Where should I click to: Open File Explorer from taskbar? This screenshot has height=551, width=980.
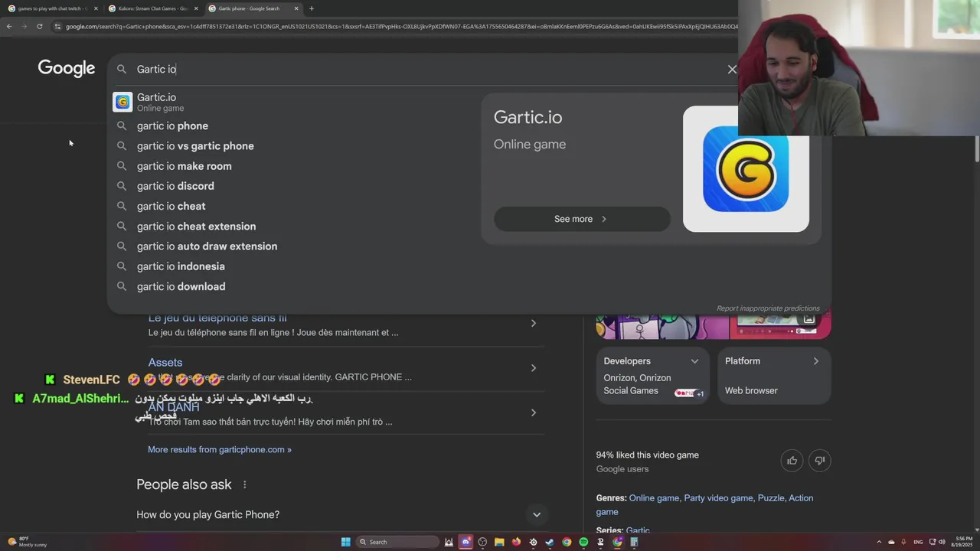point(499,542)
